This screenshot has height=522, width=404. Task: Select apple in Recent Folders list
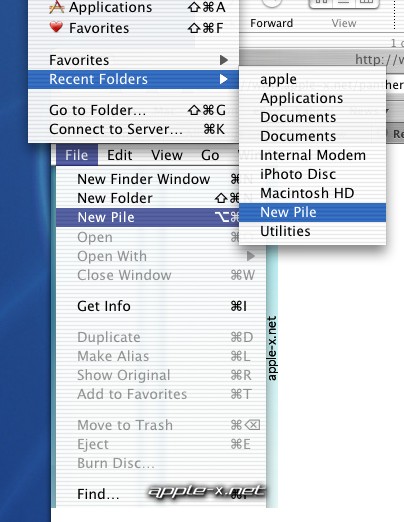[x=312, y=79]
